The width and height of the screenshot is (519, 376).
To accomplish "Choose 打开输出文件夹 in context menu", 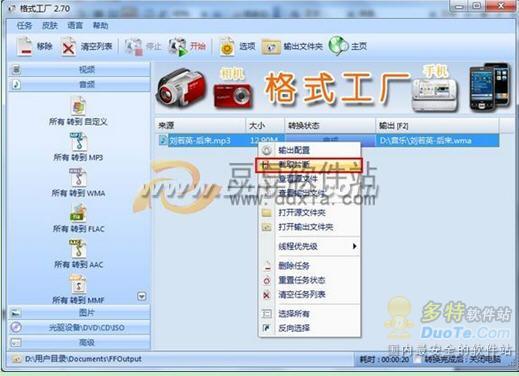I will tap(310, 227).
